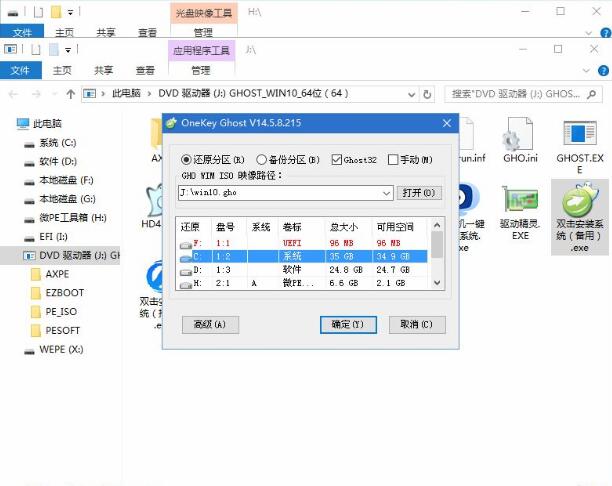The image size is (612, 486).
Task: Uncheck the Ghost32 checkbox
Action: 336,160
